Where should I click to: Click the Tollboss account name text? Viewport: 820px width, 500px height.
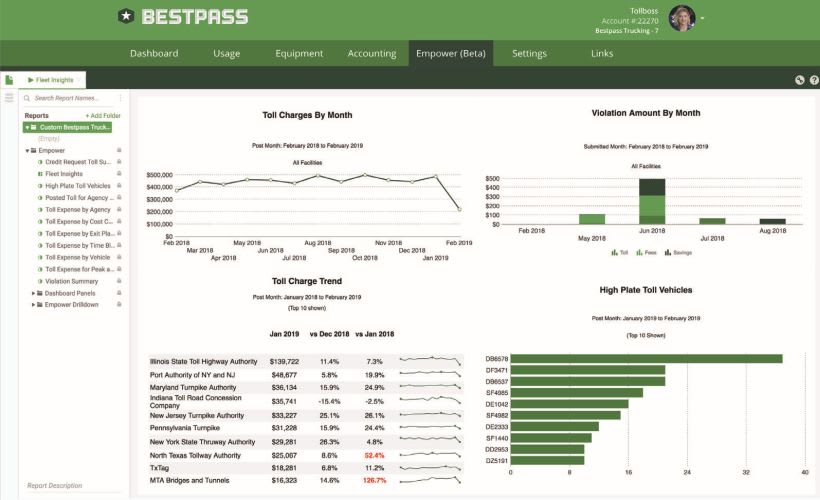coord(644,10)
